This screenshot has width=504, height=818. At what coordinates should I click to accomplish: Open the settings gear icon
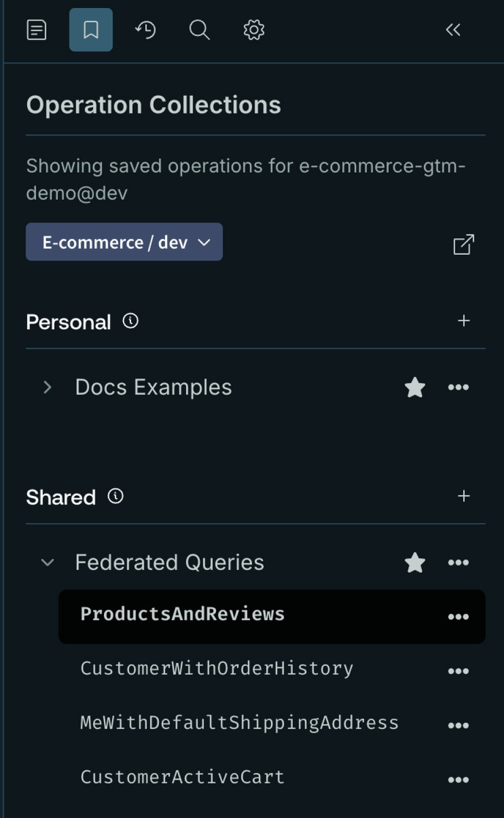pyautogui.click(x=254, y=30)
